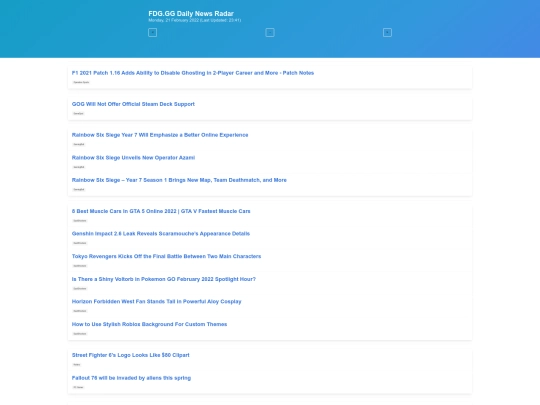Click the middle square icon in the header

tap(270, 33)
